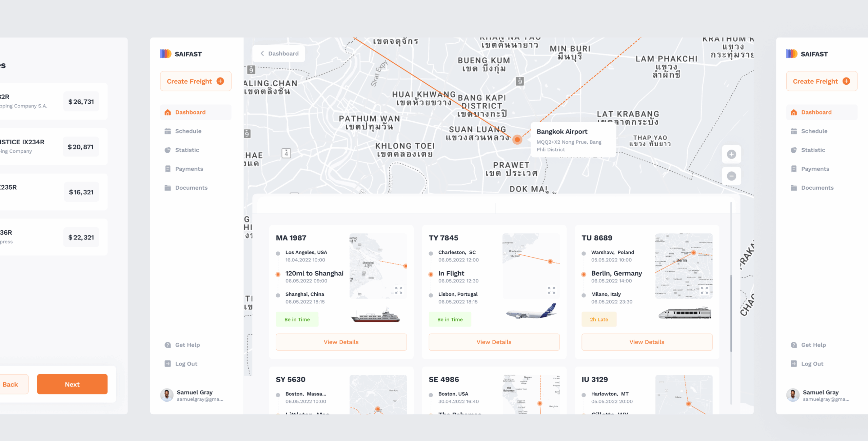Image resolution: width=868 pixels, height=441 pixels.
Task: Click the Log Out arrow icon
Action: (167, 363)
